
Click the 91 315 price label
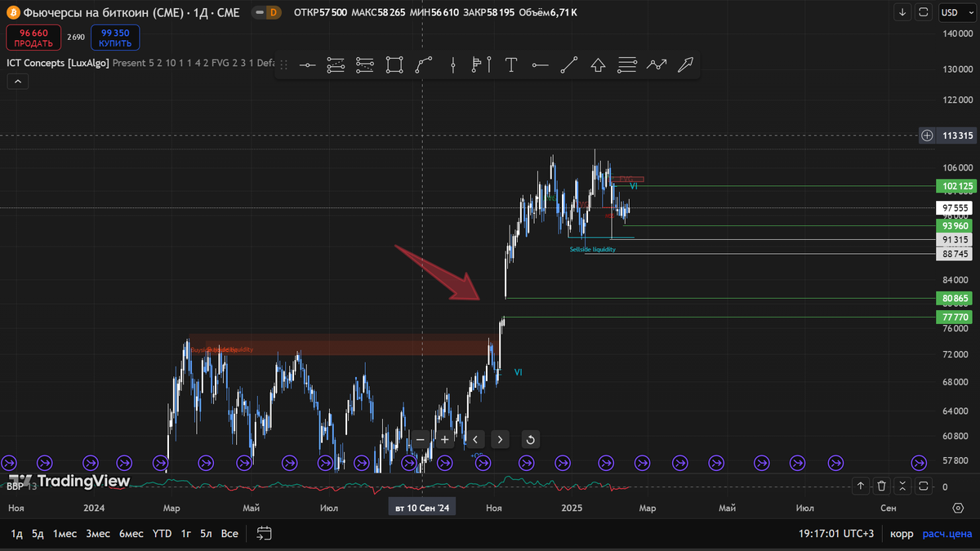955,240
